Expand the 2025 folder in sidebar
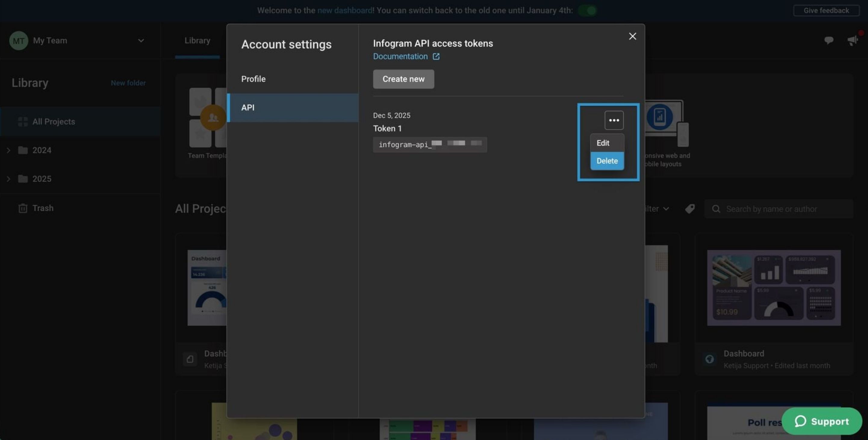The height and width of the screenshot is (440, 868). point(8,179)
